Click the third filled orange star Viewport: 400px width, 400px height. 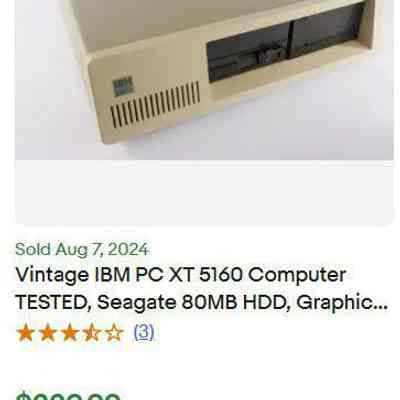pos(70,333)
